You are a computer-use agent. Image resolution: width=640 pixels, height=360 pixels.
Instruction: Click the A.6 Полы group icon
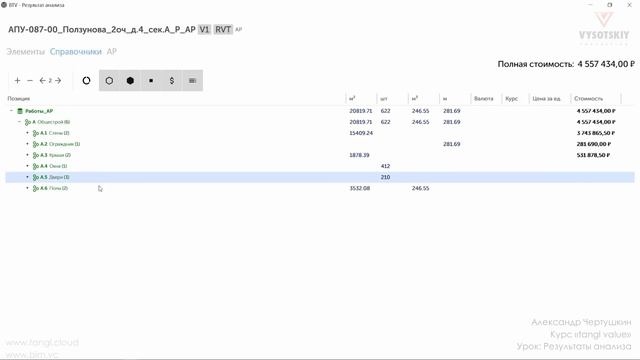[36, 188]
